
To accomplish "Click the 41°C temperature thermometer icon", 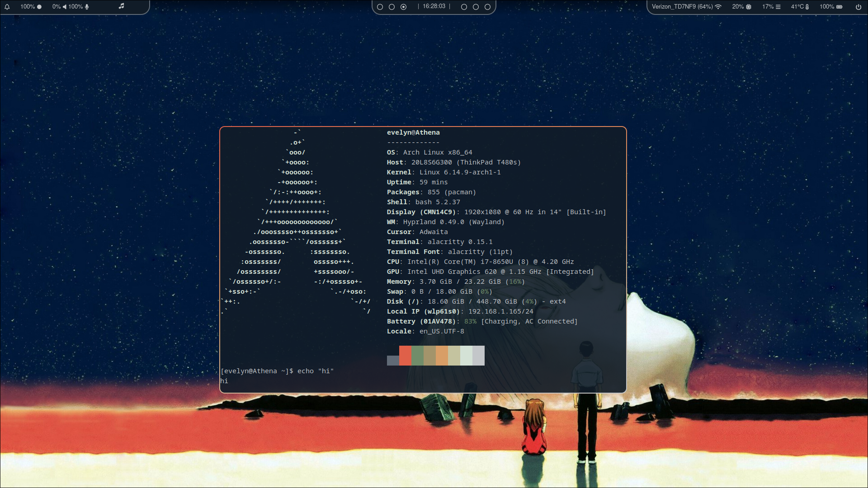I will (807, 7).
